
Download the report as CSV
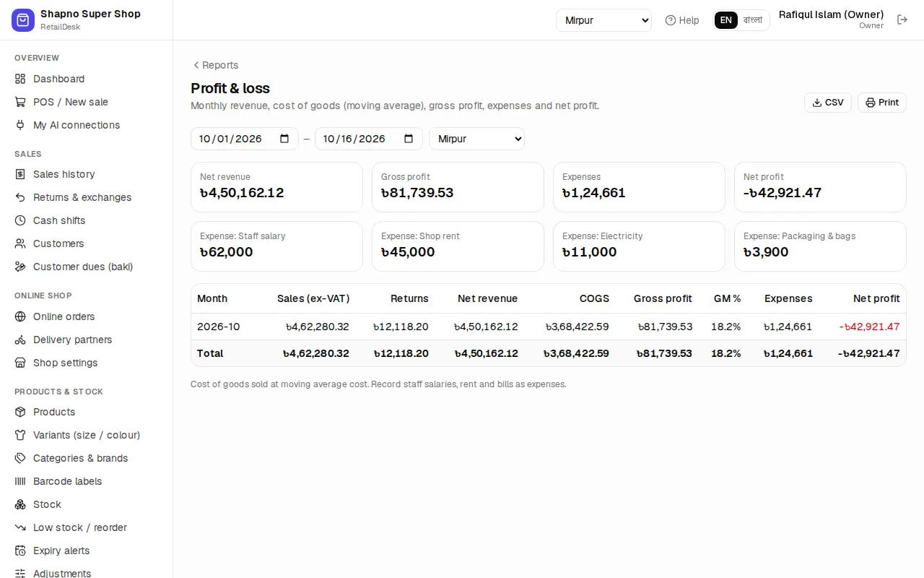[828, 103]
